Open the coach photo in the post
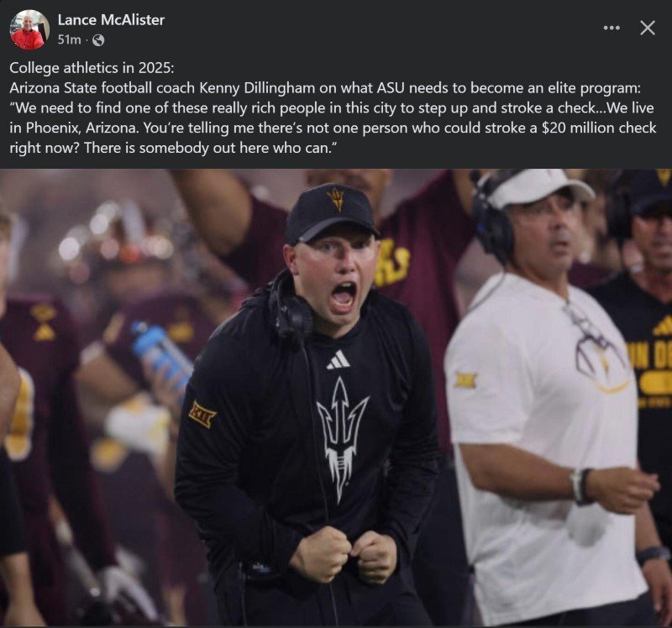Screen dimensions: 672x628 (336, 398)
